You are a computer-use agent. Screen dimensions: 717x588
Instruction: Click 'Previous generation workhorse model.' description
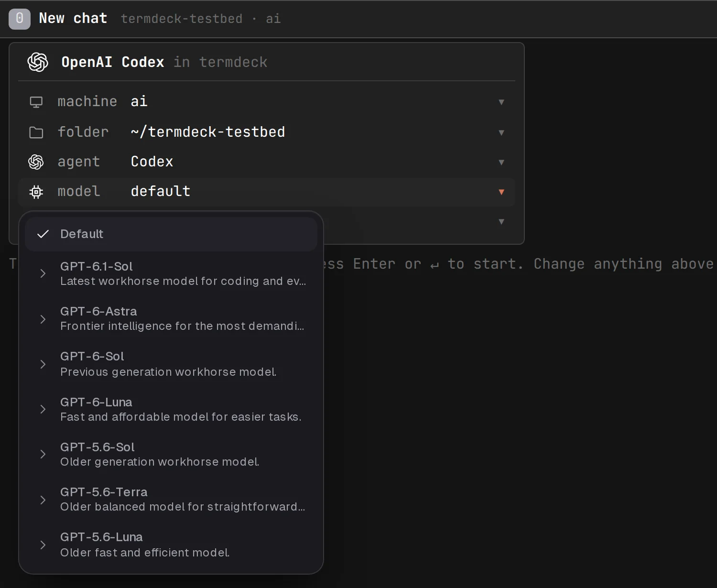tap(168, 372)
